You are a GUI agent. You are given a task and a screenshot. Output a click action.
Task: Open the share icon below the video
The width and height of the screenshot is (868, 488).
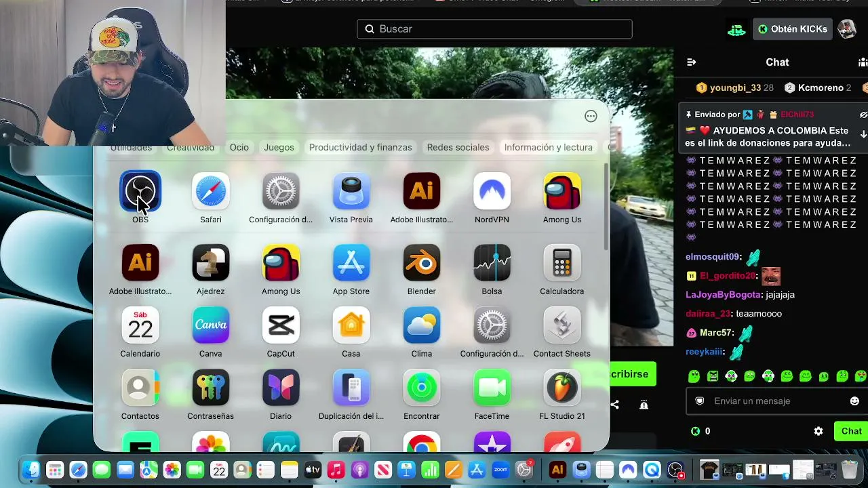614,405
